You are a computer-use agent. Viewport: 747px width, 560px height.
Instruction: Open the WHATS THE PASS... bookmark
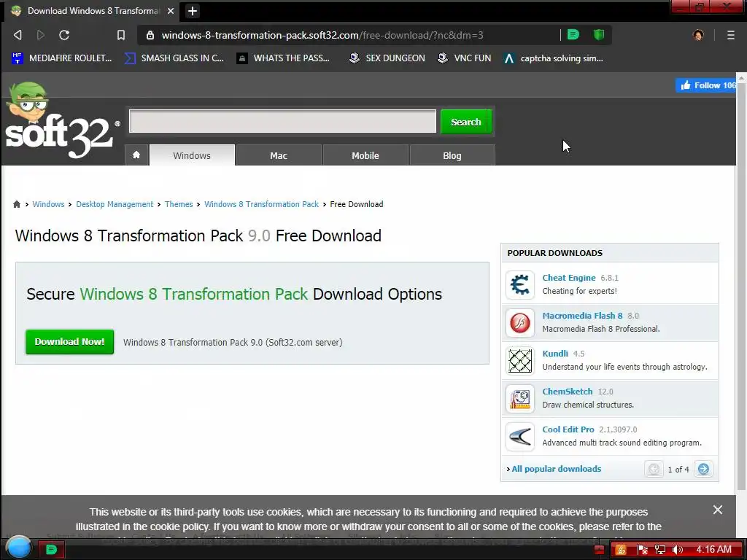pos(284,58)
